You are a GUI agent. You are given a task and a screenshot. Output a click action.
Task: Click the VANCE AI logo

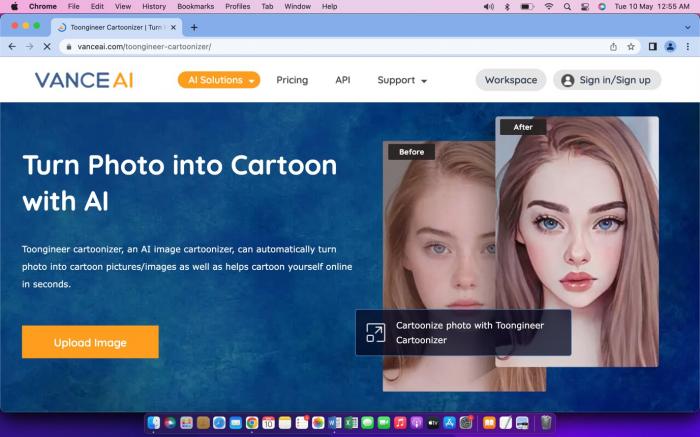84,80
